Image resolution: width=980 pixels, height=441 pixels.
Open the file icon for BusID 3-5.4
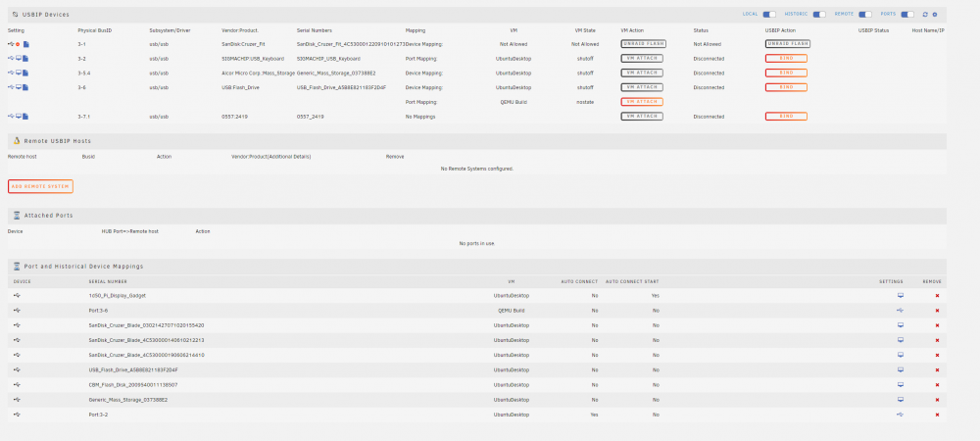pos(25,73)
